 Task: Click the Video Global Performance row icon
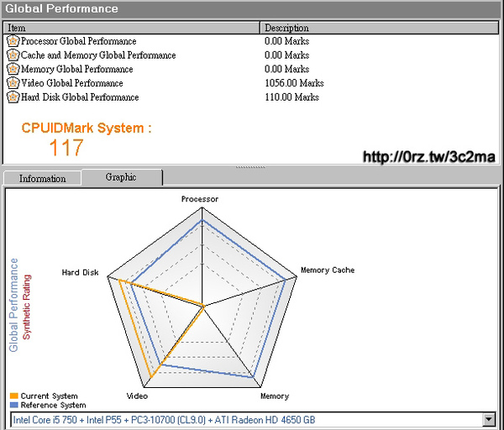[x=13, y=83]
